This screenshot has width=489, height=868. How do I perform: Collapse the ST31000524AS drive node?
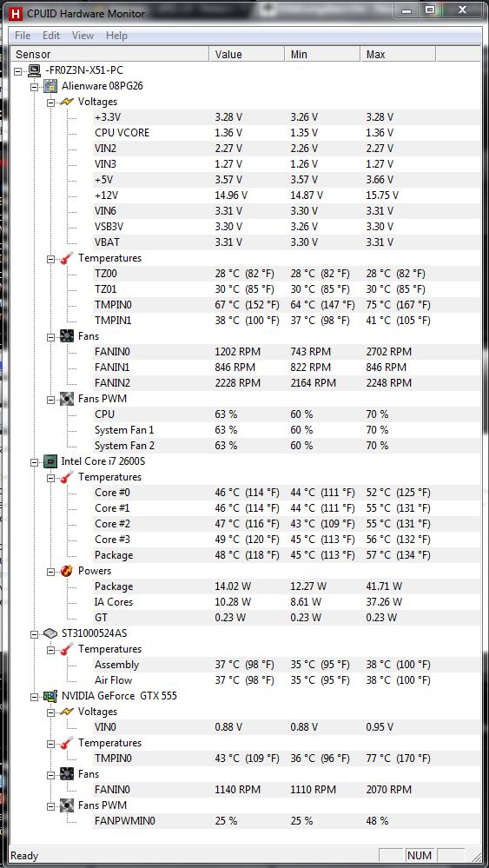click(x=34, y=633)
